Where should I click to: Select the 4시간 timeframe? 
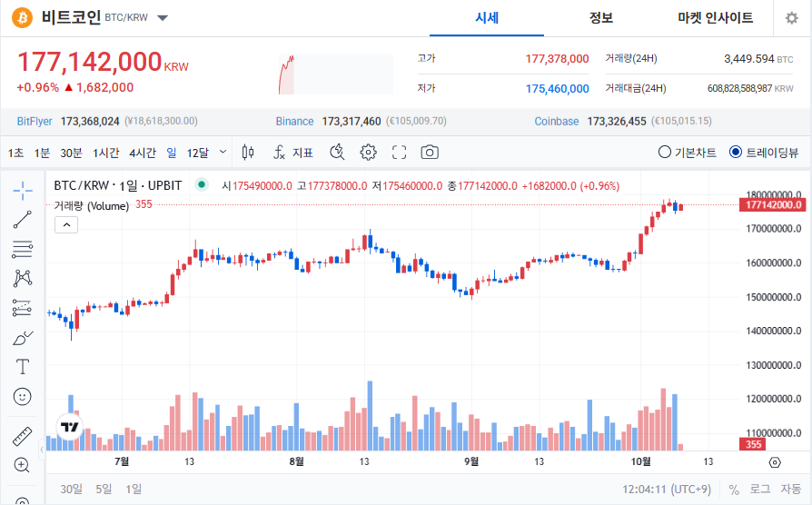coord(143,153)
